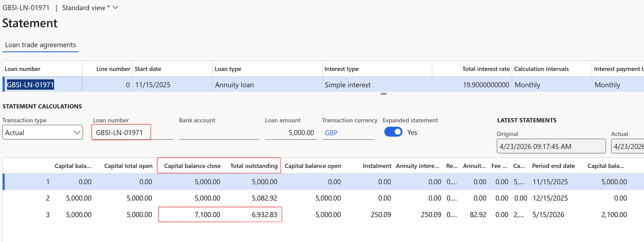Turn off the Expanded statement toggle

pos(393,132)
